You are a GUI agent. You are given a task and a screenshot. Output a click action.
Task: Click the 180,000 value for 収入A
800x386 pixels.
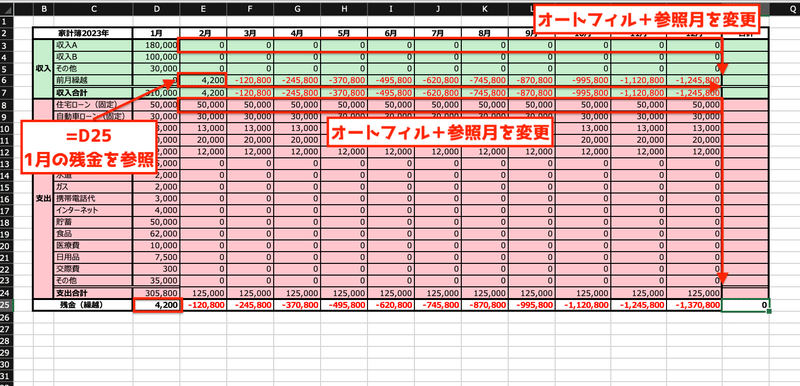pyautogui.click(x=156, y=45)
